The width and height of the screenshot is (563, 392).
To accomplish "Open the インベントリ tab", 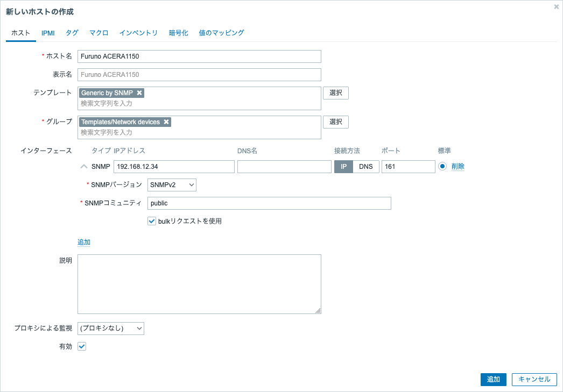I will click(x=138, y=33).
